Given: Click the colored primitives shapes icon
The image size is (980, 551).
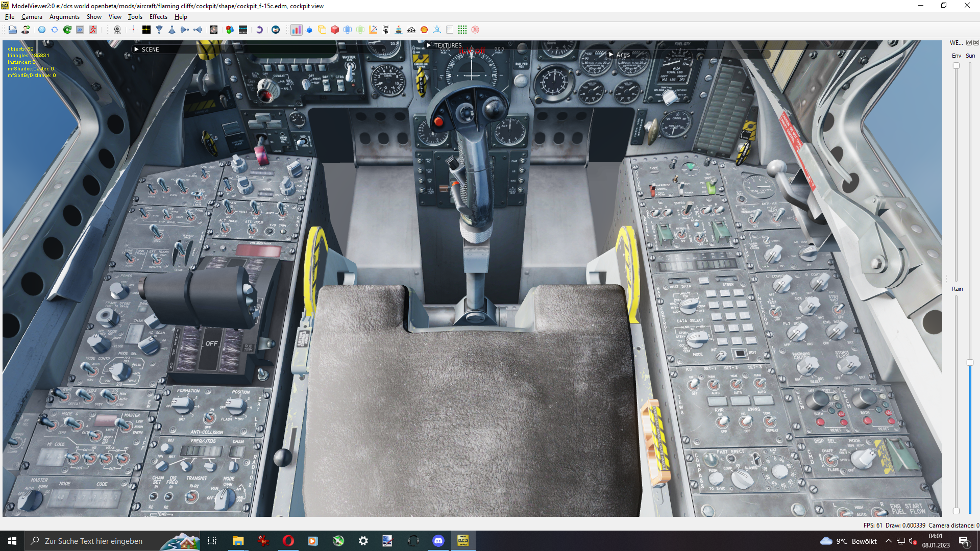Looking at the screenshot, I should pyautogui.click(x=230, y=30).
